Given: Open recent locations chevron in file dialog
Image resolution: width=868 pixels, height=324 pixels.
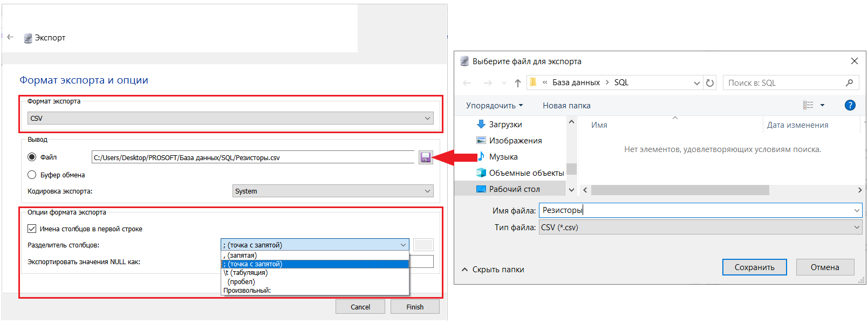Looking at the screenshot, I should point(504,83).
